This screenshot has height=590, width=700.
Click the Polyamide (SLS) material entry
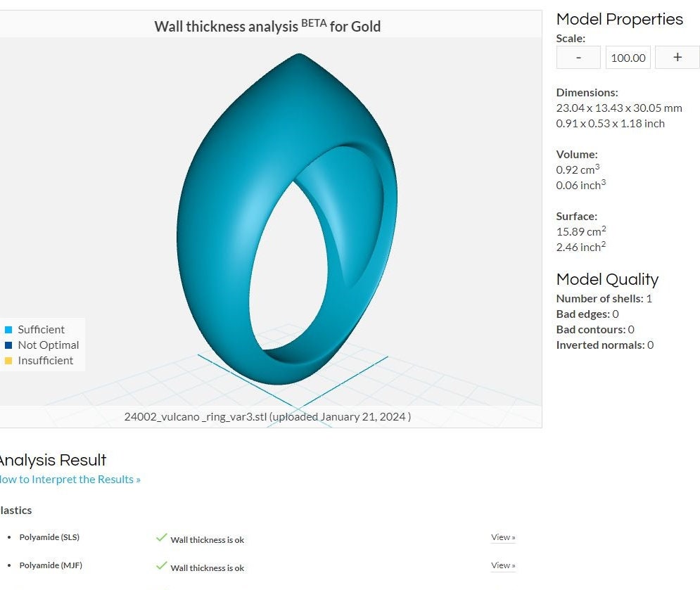click(x=49, y=537)
